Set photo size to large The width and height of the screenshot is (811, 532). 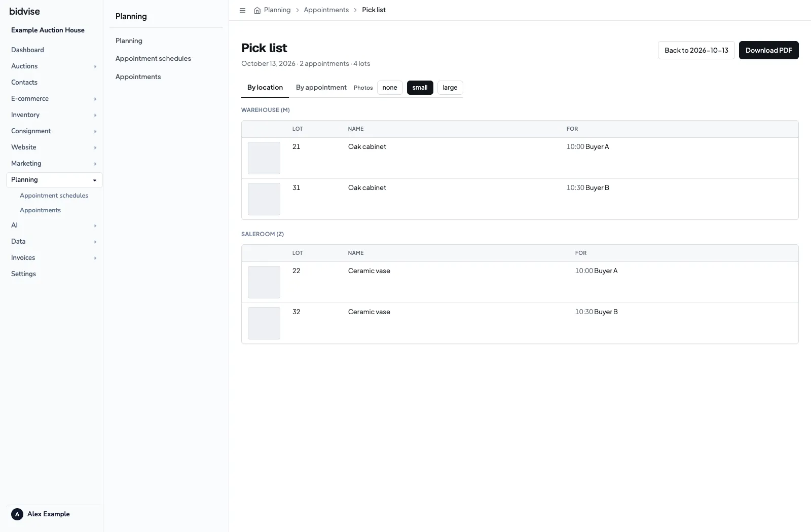[450, 88]
